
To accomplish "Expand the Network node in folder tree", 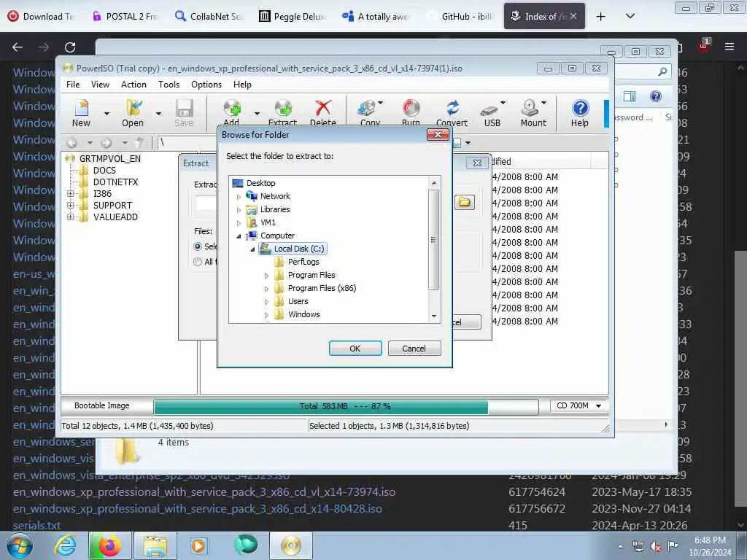I will coord(239,197).
